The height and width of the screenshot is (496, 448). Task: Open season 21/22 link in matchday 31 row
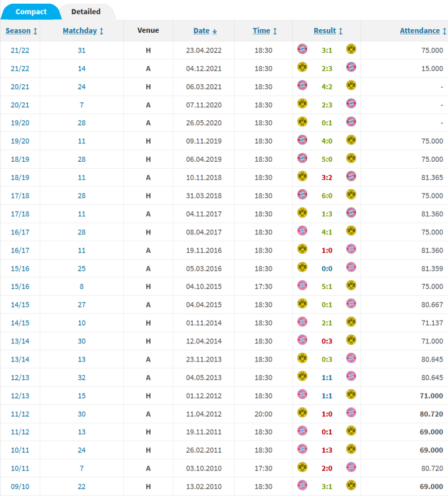coord(20,50)
